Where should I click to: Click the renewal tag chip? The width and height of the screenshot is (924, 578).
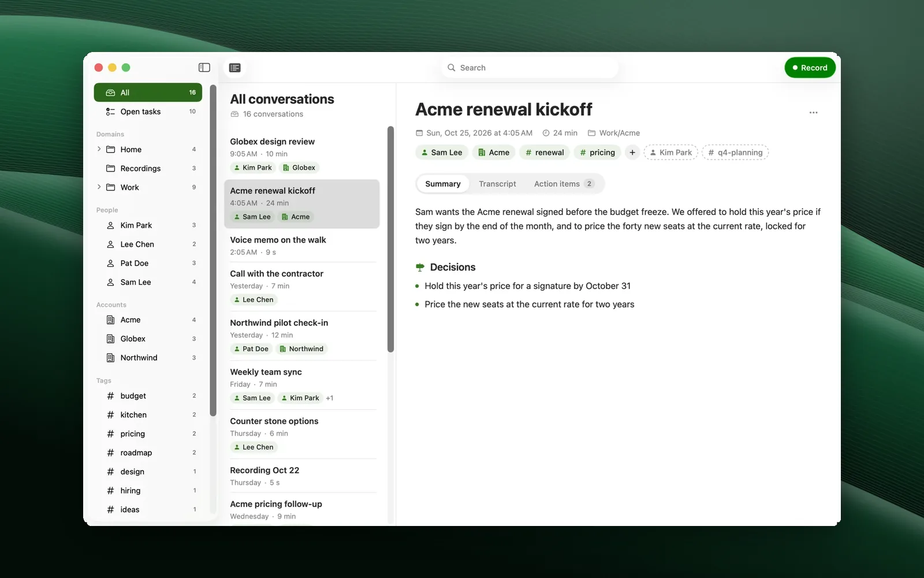(x=545, y=153)
